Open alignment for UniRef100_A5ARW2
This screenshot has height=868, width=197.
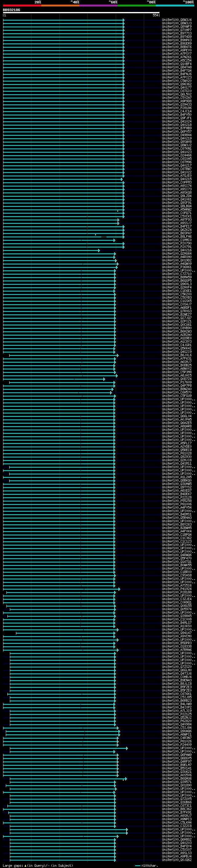(x=177, y=210)
